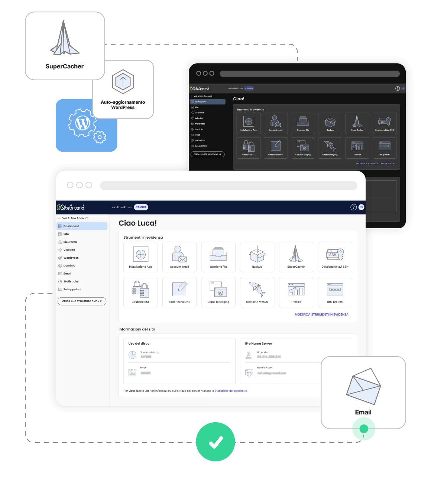Open Gestione MySQL dolphin tile

click(x=257, y=292)
